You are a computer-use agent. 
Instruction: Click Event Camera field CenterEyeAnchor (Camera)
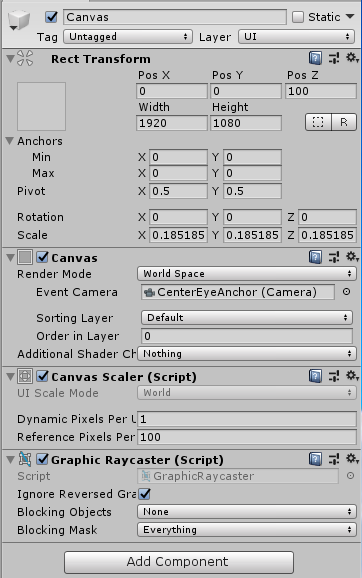pos(238,292)
